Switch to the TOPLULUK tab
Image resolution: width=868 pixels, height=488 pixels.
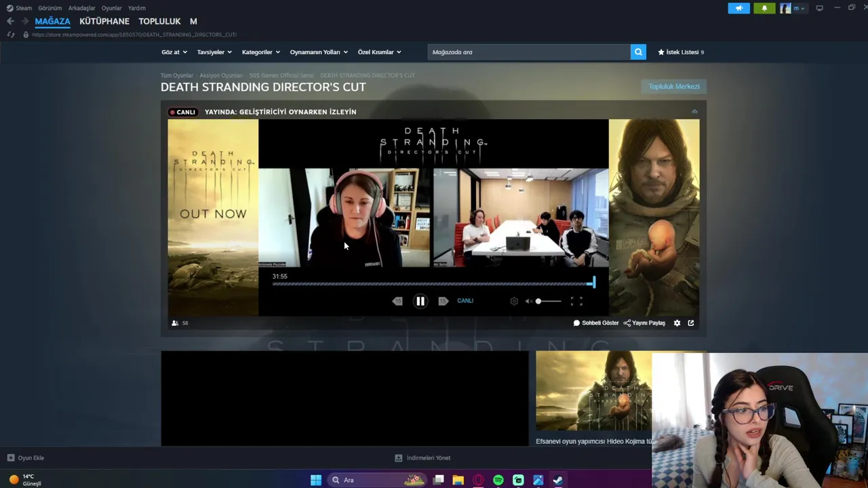(159, 21)
